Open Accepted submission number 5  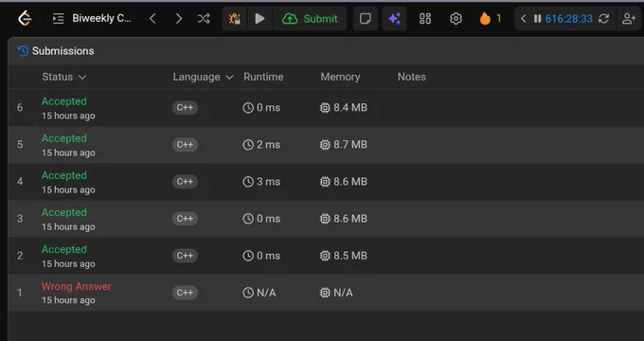[64, 138]
